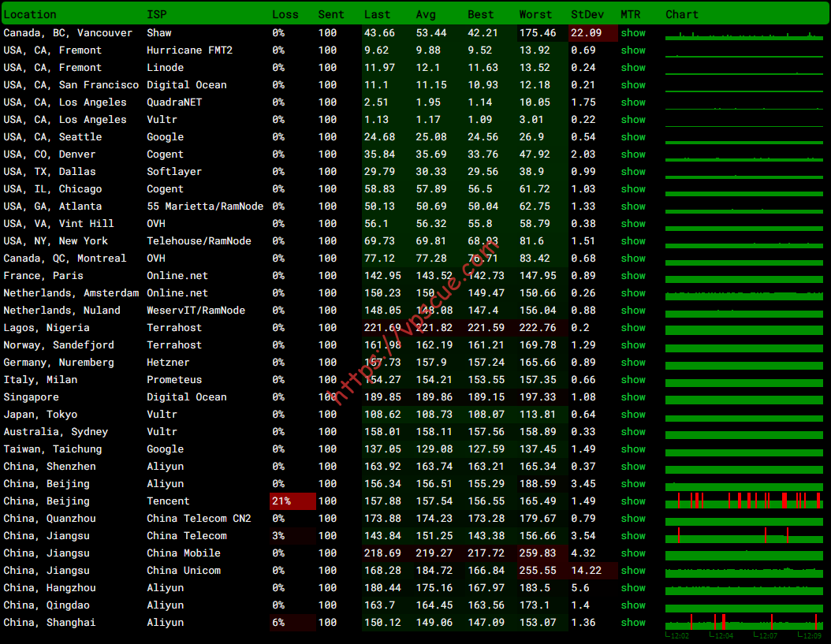The height and width of the screenshot is (644, 831).
Task: Open show link for Google Seattle row
Action: (633, 136)
